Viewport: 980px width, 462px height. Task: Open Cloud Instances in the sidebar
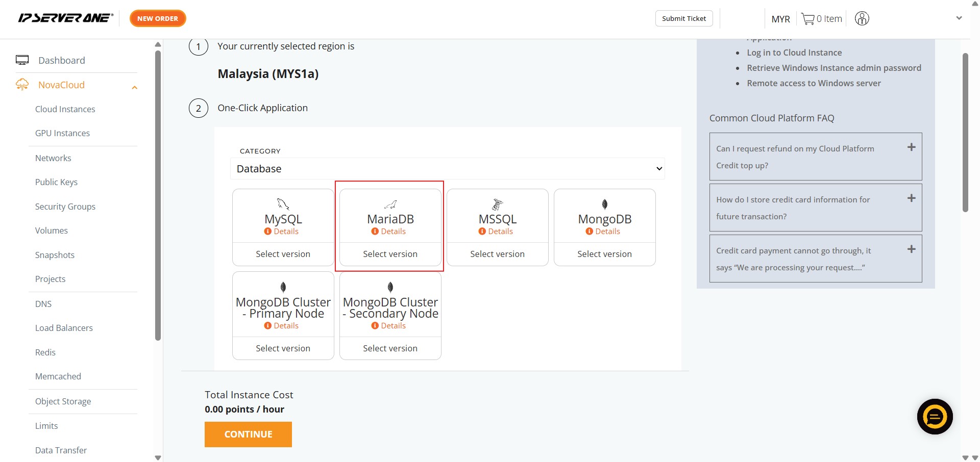pyautogui.click(x=65, y=109)
